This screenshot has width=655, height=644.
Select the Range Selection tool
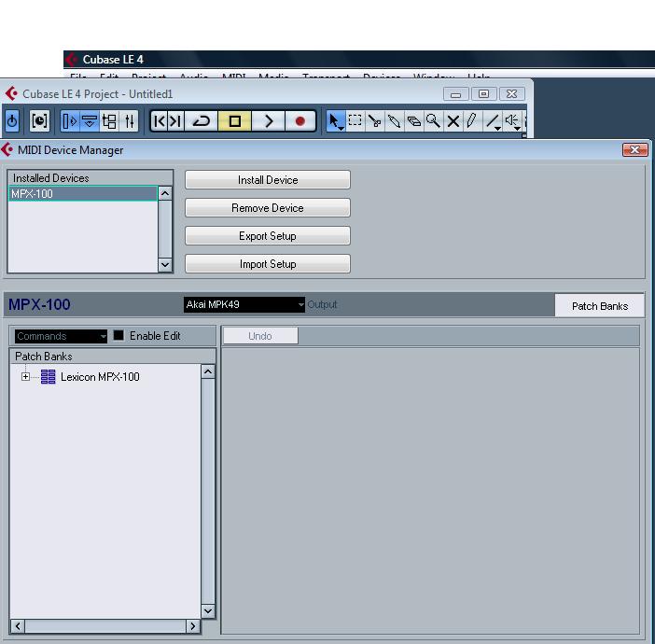355,120
